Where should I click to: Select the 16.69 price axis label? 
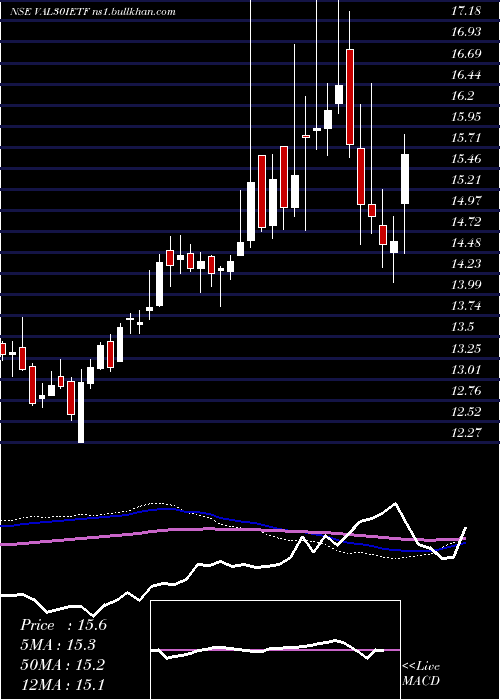coord(466,54)
